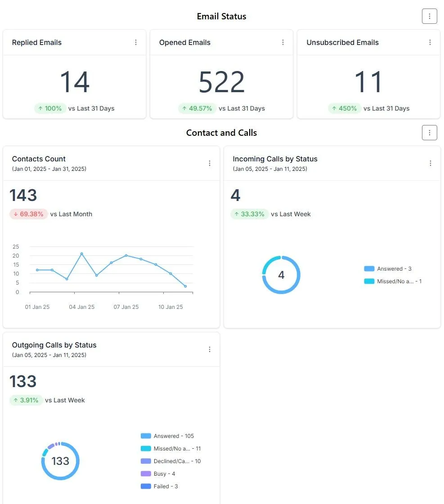Screen dimensions: 444x504
Task: Open Incoming Calls by Status kebab menu
Action: point(430,163)
